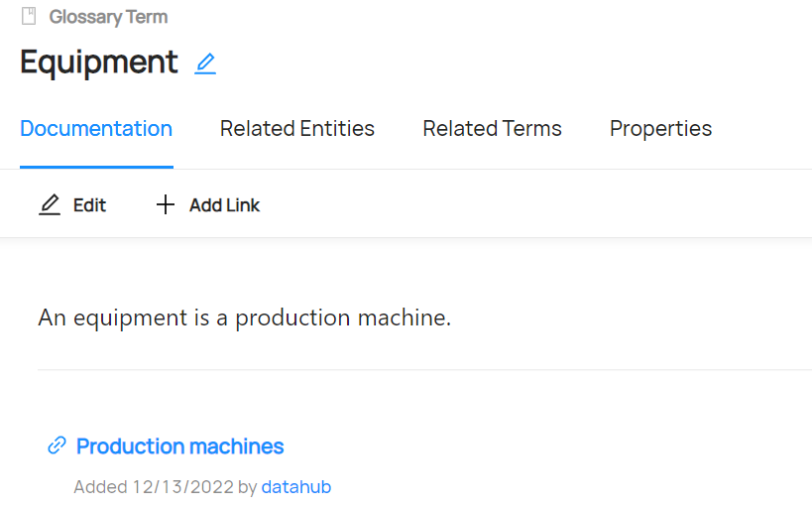Switch to the Related Entities tab
The width and height of the screenshot is (812, 508).
click(297, 129)
